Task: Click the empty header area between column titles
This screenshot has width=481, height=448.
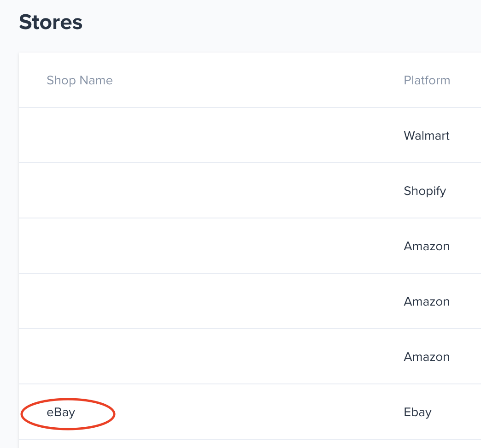Action: 258,80
